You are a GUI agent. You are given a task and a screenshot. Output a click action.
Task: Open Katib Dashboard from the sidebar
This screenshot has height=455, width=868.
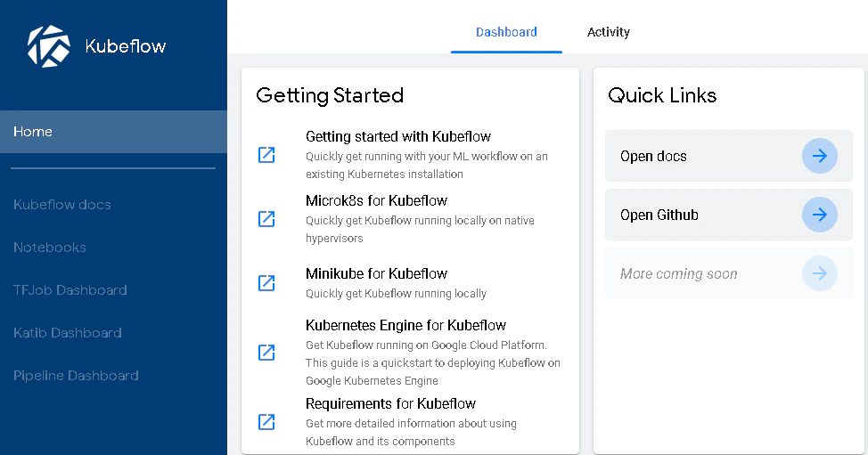[x=68, y=333]
